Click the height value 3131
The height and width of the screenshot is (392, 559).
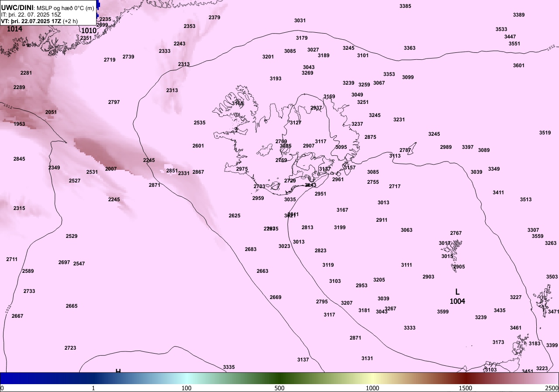pyautogui.click(x=367, y=358)
